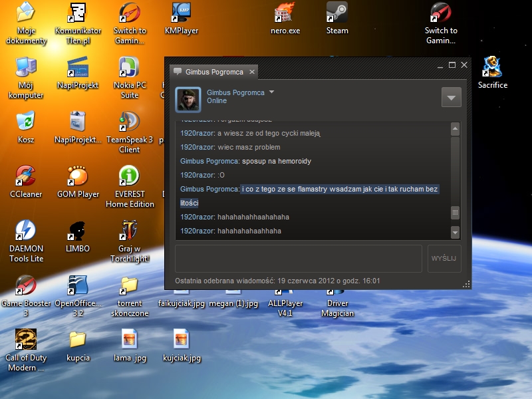The image size is (532, 399).
Task: Click the chat scrollbar down arrow
Action: click(455, 232)
